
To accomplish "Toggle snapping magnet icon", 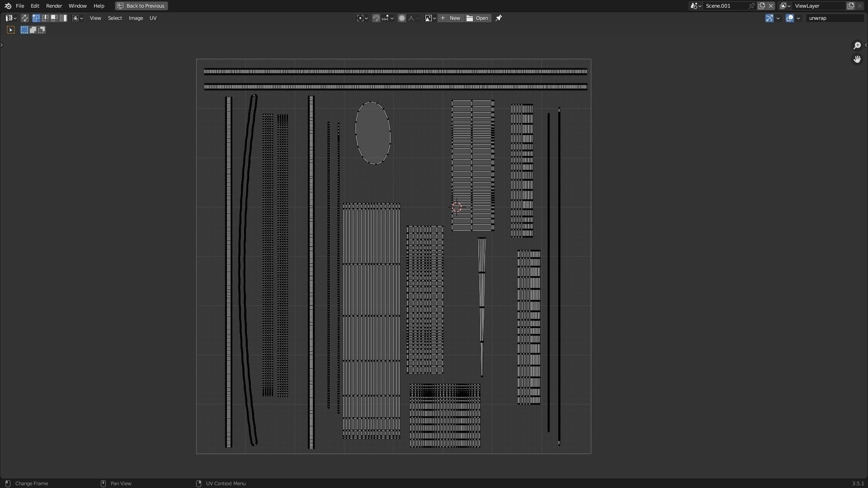I will click(376, 18).
